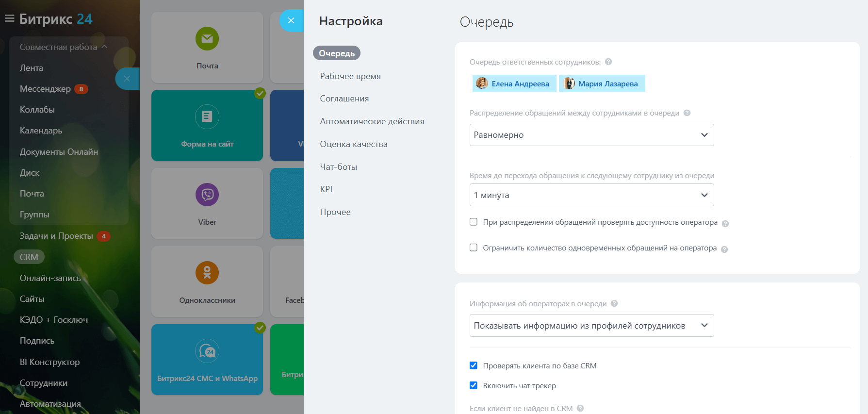Collapse the Совместная работа section

point(64,47)
